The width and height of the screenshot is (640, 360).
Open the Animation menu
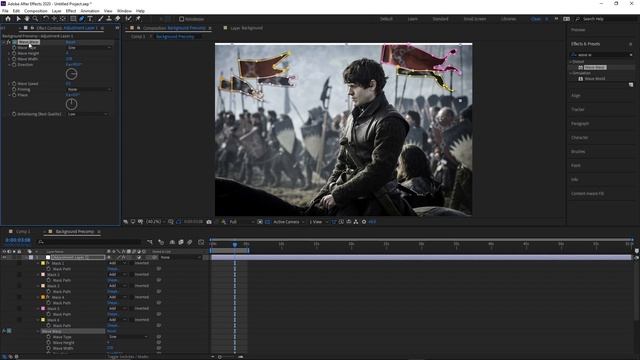[x=90, y=11]
